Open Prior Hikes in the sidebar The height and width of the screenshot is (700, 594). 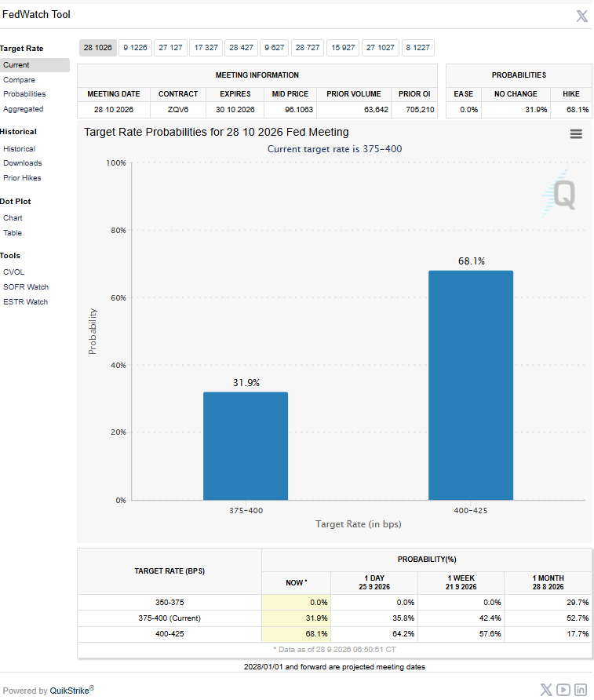22,178
